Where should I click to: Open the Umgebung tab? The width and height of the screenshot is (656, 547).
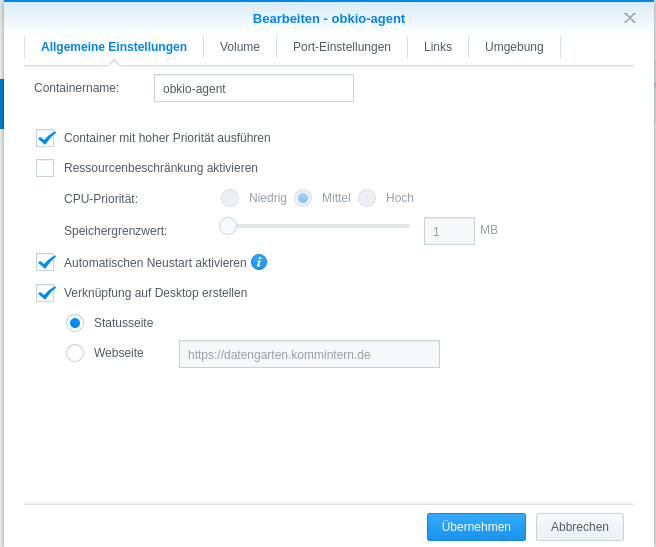[x=514, y=47]
